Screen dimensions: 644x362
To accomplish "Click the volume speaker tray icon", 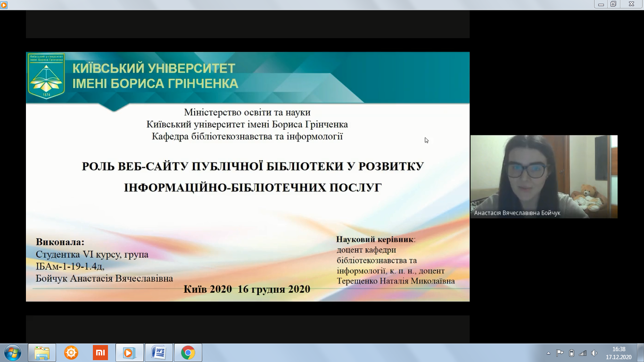I will 594,353.
